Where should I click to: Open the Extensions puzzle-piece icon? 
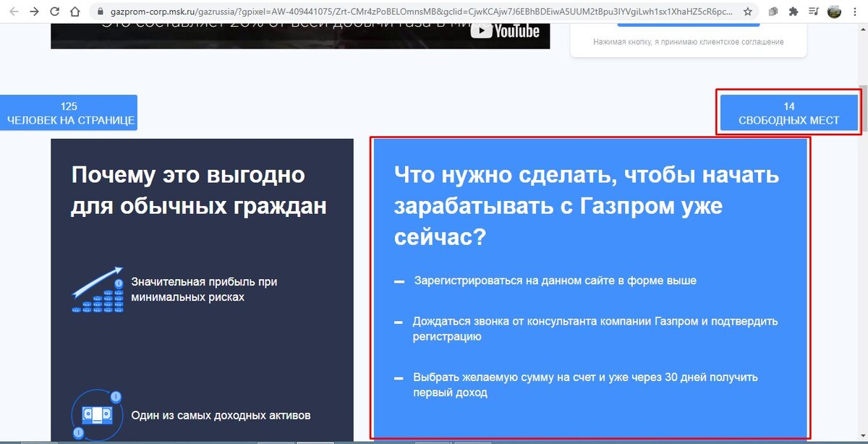[793, 12]
